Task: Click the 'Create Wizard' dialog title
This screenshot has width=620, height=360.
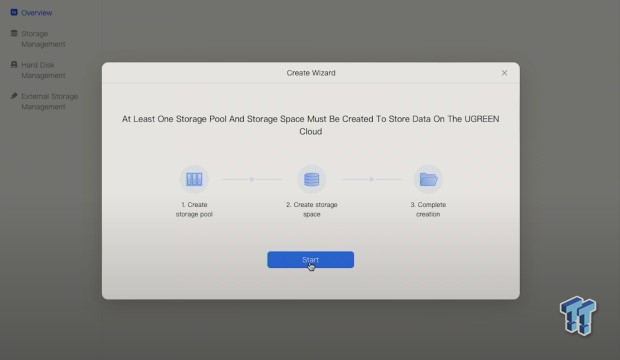Action: [311, 73]
